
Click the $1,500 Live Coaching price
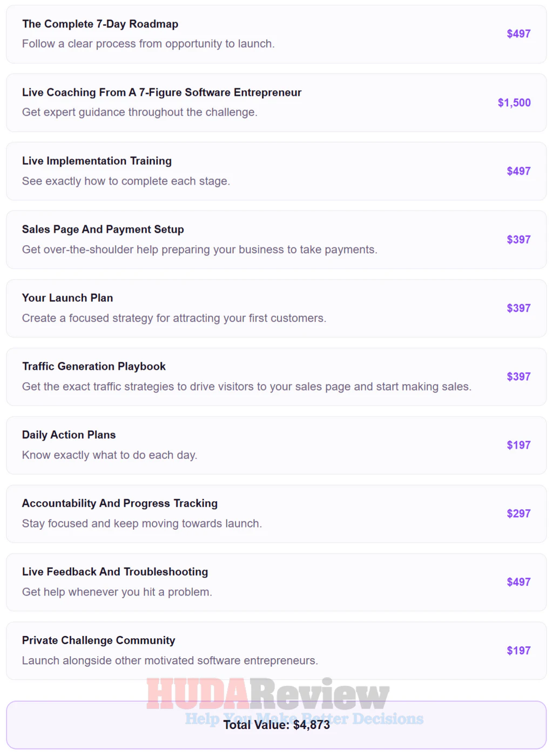514,103
